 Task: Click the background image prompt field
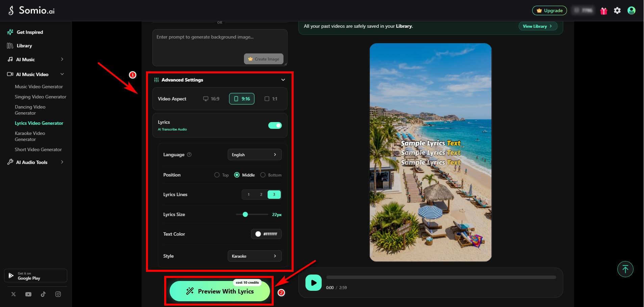click(220, 47)
